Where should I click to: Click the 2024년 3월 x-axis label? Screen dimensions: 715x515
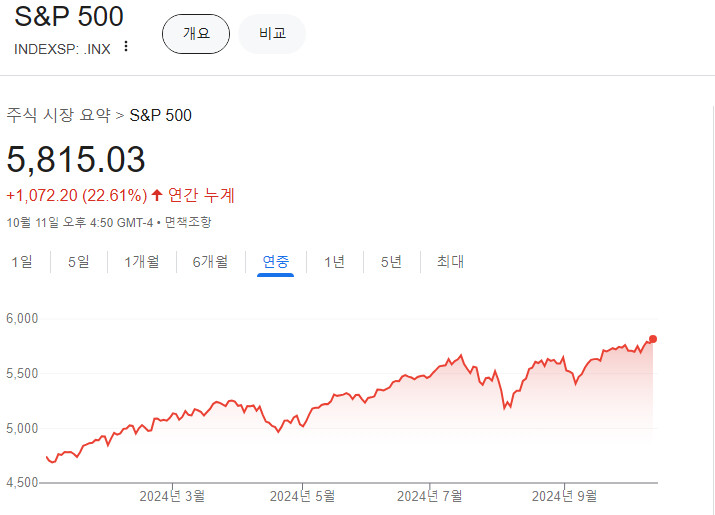[172, 495]
